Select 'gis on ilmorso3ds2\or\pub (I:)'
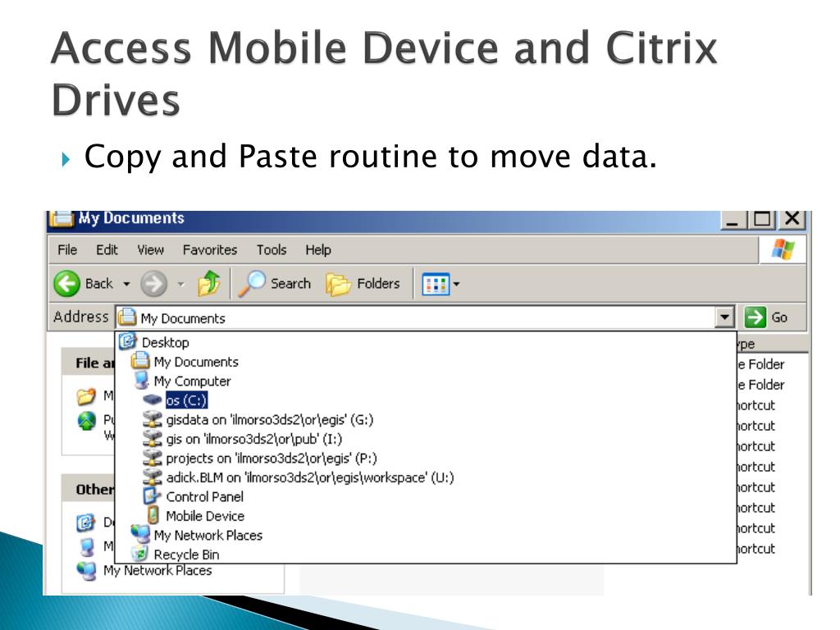840x630 pixels. tap(254, 439)
